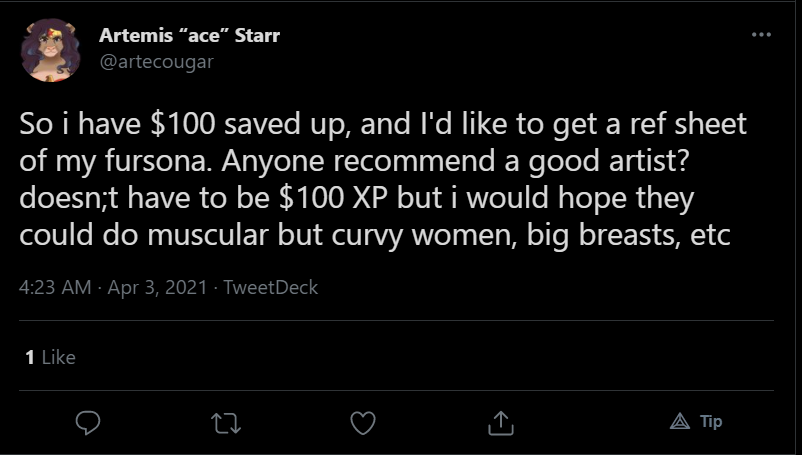The width and height of the screenshot is (802, 455).
Task: Click the reply speech bubble icon
Action: (x=88, y=423)
